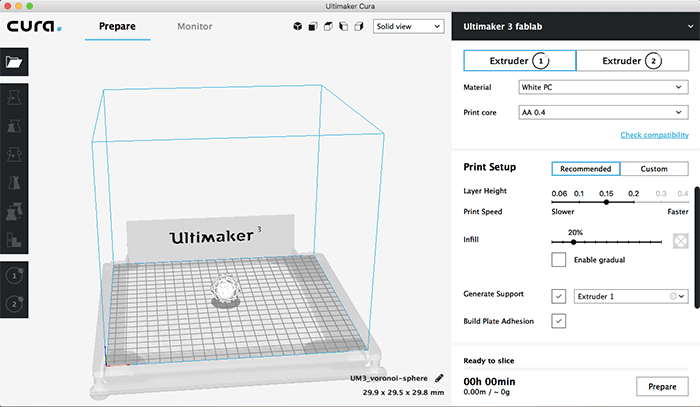
Task: Select the Mirror tool in left toolbar
Action: pyautogui.click(x=14, y=183)
